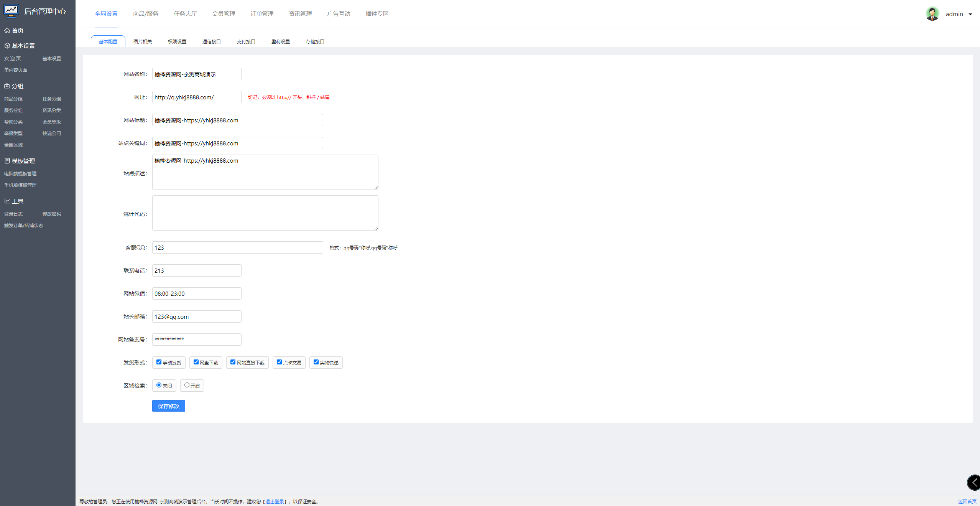Open the 会员管理 top menu
Screen dimensions: 980x506
pos(224,14)
